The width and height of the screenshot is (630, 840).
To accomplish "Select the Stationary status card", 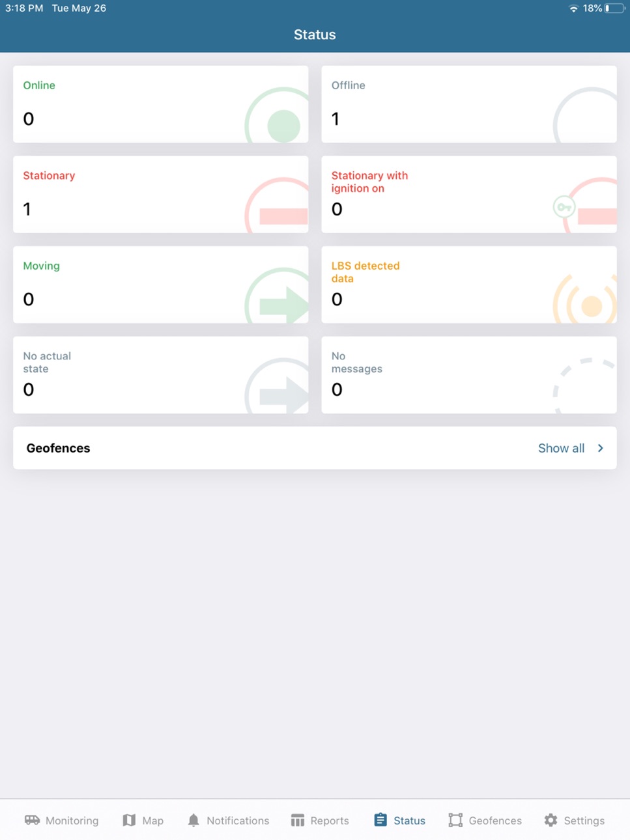I will point(161,194).
